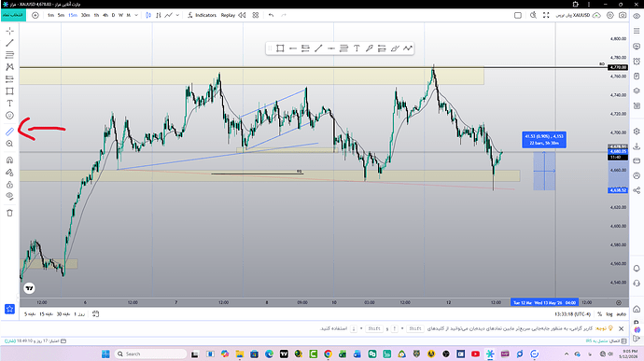
Task: Expand the chart type dropdown arrow
Action: 177,15
